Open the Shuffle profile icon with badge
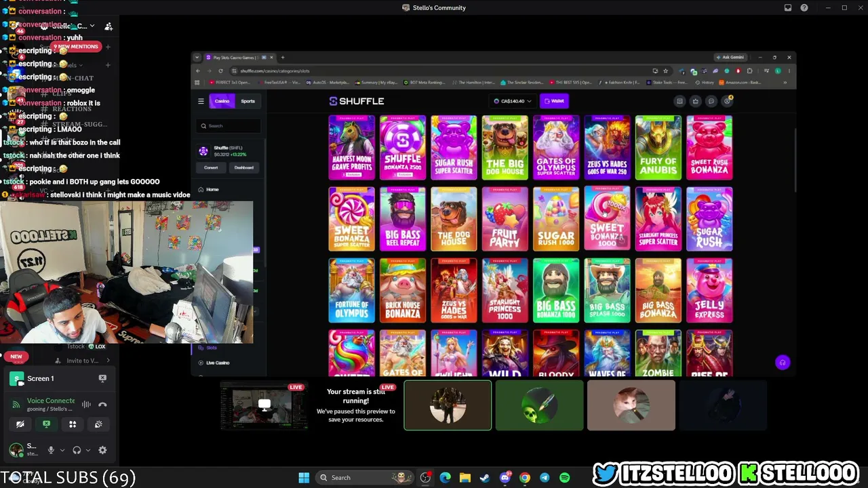 point(727,101)
